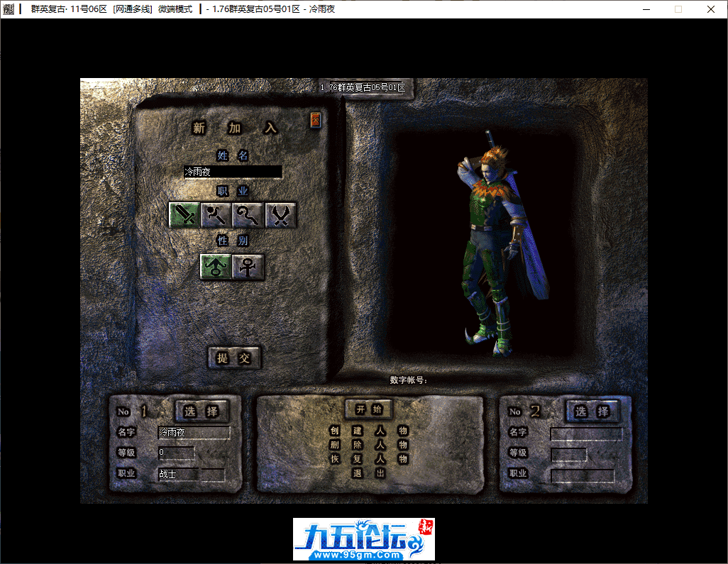Select the warrior sword class icon
Screen dimensions: 728x564
[x=184, y=215]
